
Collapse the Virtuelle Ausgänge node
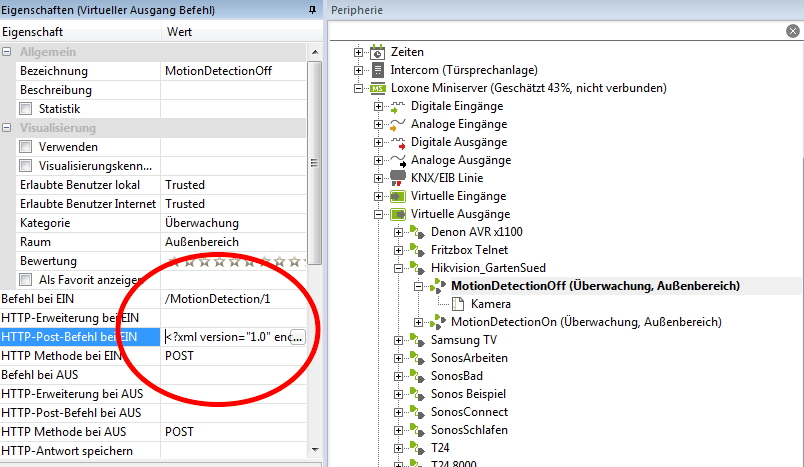378,214
